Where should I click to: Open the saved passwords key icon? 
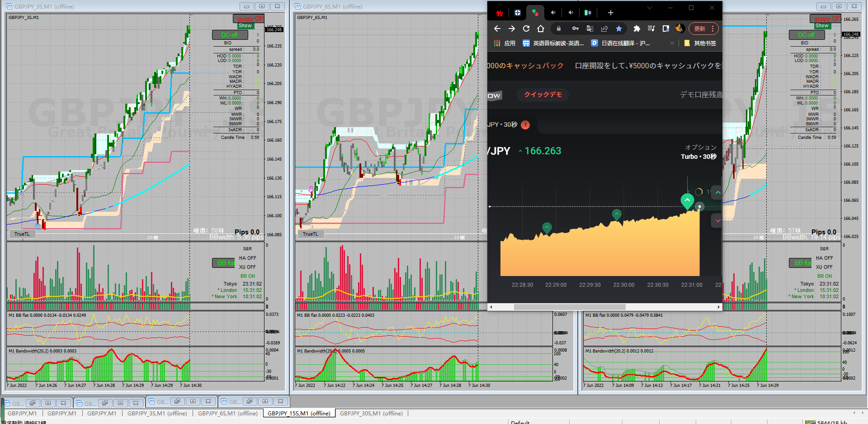575,29
